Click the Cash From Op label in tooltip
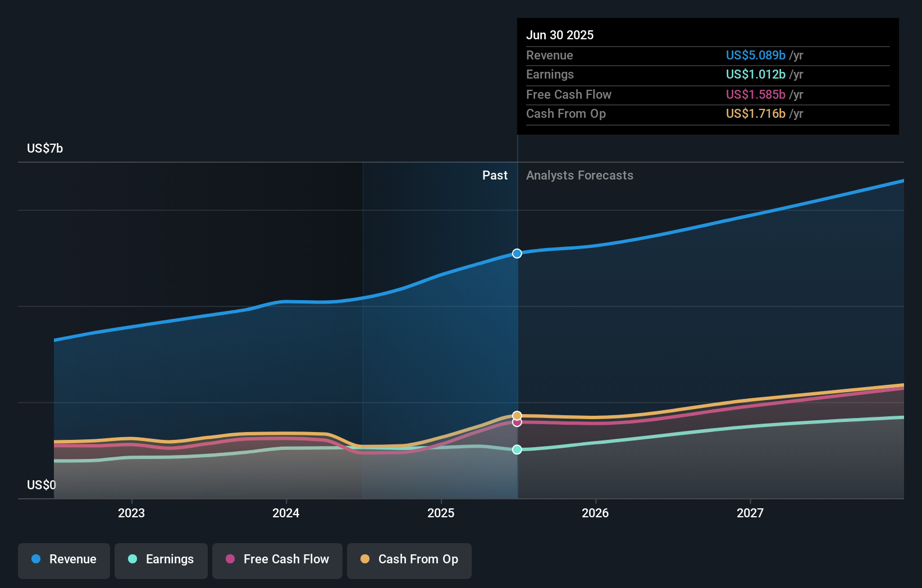Image resolution: width=922 pixels, height=588 pixels. [566, 113]
